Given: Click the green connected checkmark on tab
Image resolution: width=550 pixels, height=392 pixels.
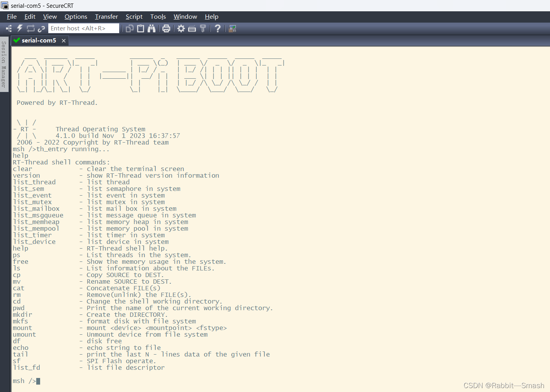Looking at the screenshot, I should coord(16,40).
